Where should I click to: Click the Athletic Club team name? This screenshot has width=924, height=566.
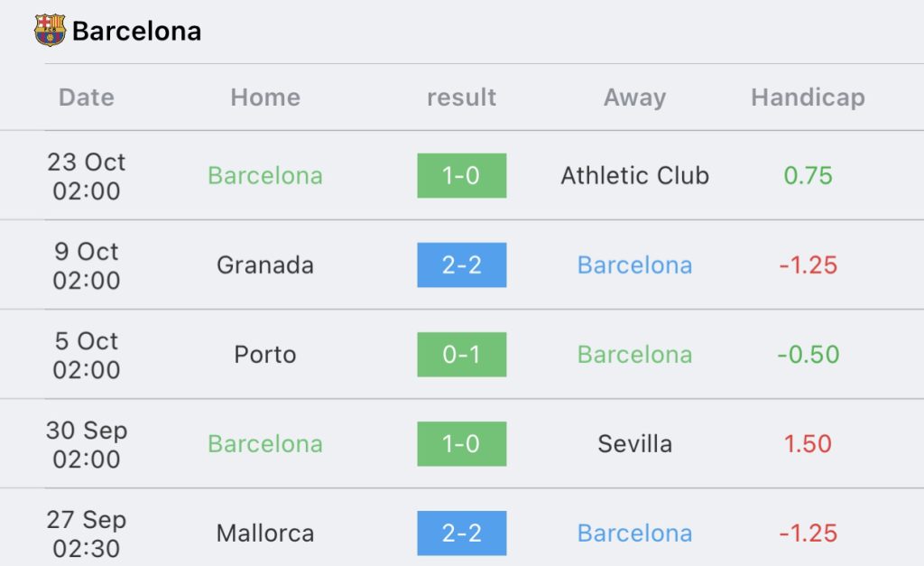[x=634, y=176]
